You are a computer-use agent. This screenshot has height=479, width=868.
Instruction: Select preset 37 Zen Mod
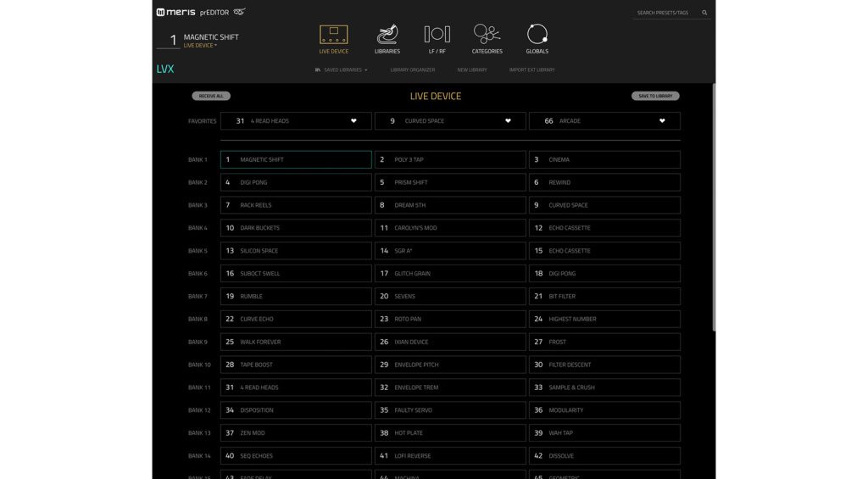[296, 433]
